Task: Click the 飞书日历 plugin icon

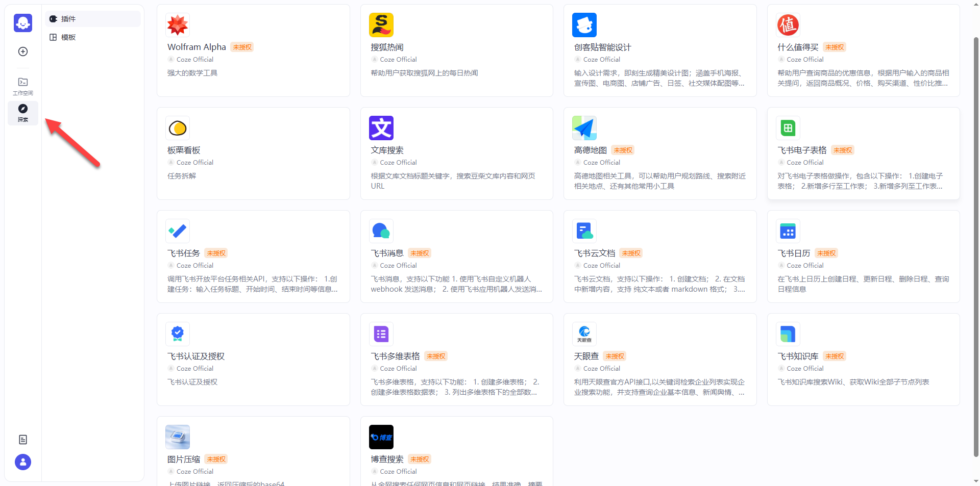Action: (788, 231)
